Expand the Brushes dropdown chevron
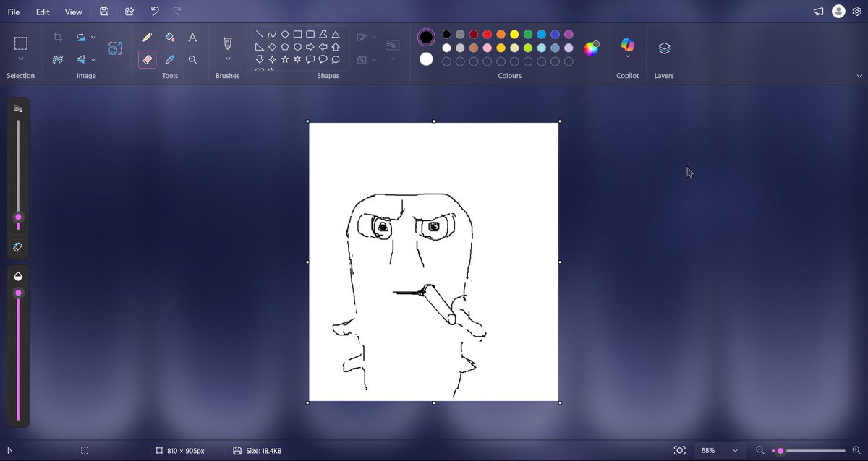 (x=228, y=59)
